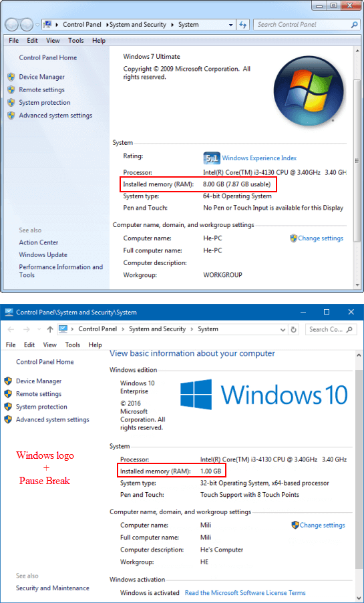
Task: Click Advanced system settings shield icon in Windows 7 window
Action: pos(11,116)
